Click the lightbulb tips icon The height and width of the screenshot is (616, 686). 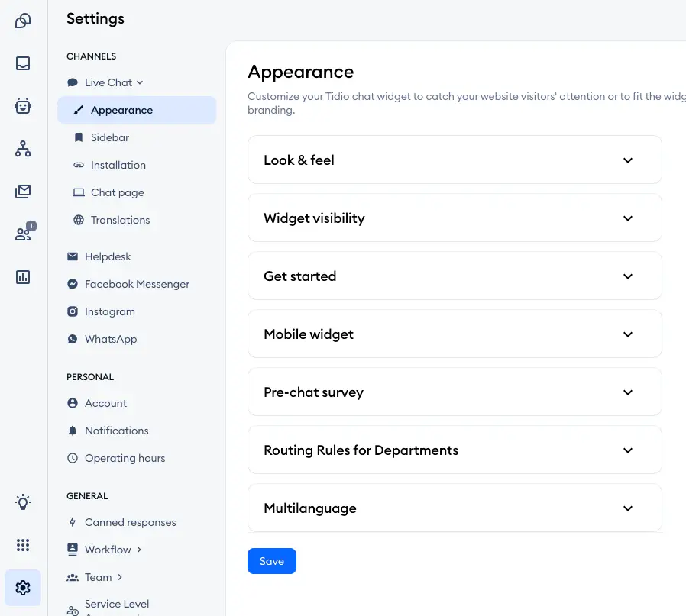click(23, 502)
